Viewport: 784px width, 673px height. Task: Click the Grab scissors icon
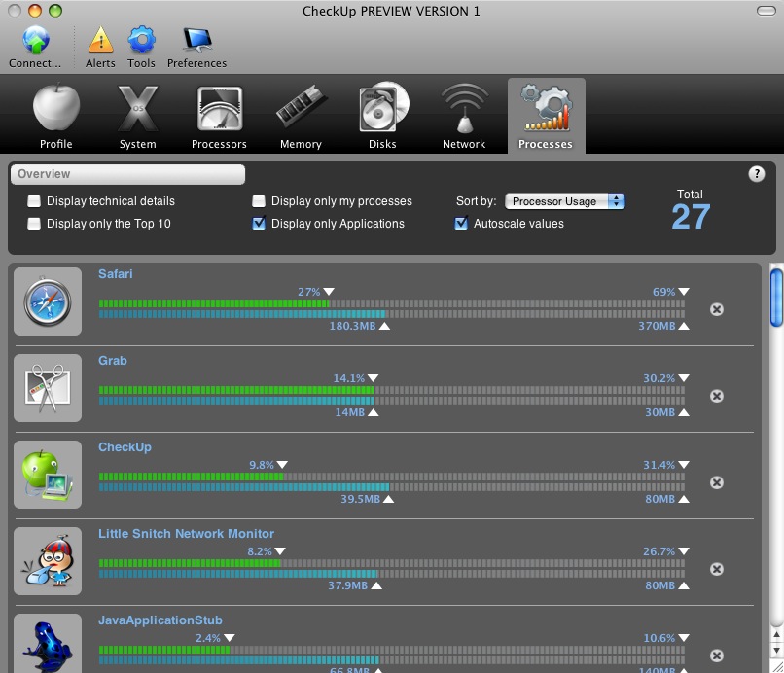pos(48,388)
